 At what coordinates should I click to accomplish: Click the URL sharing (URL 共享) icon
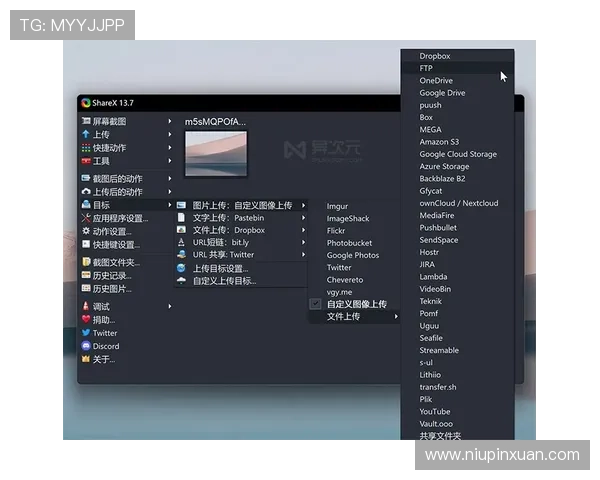click(x=181, y=255)
